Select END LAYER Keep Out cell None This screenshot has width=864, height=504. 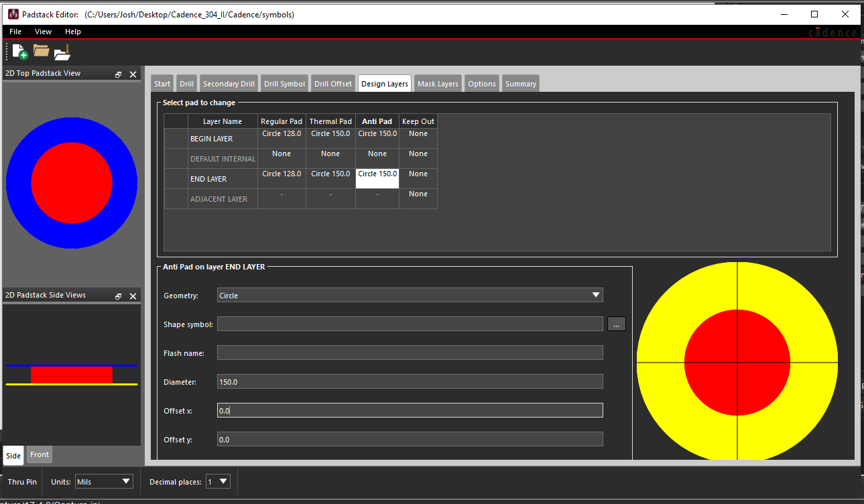[x=418, y=179]
